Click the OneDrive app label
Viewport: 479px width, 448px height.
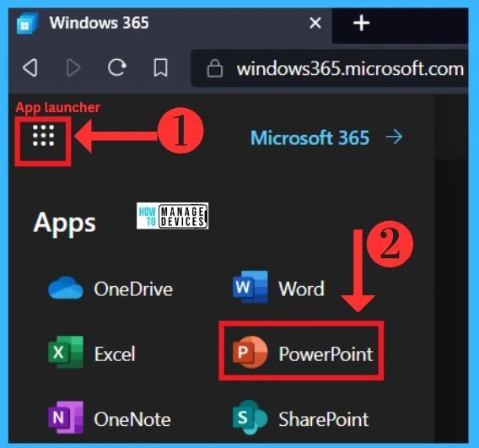tap(133, 289)
